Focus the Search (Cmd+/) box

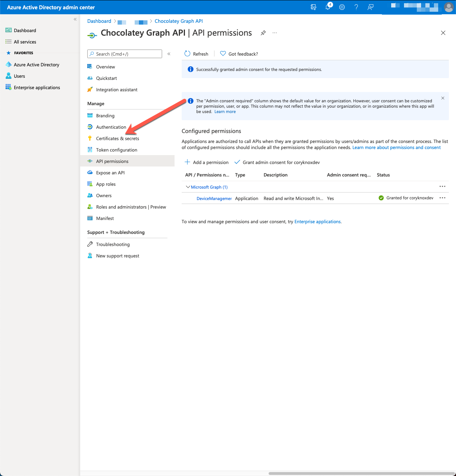click(125, 54)
